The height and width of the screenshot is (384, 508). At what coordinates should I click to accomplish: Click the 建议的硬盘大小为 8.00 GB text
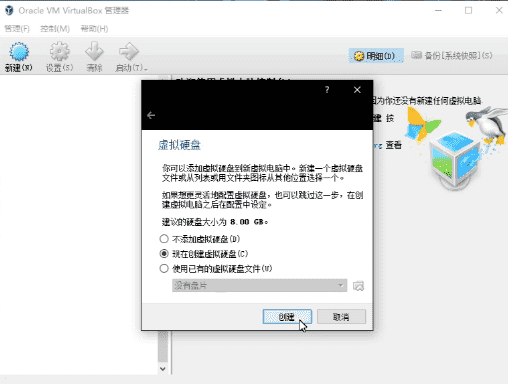[215, 222]
